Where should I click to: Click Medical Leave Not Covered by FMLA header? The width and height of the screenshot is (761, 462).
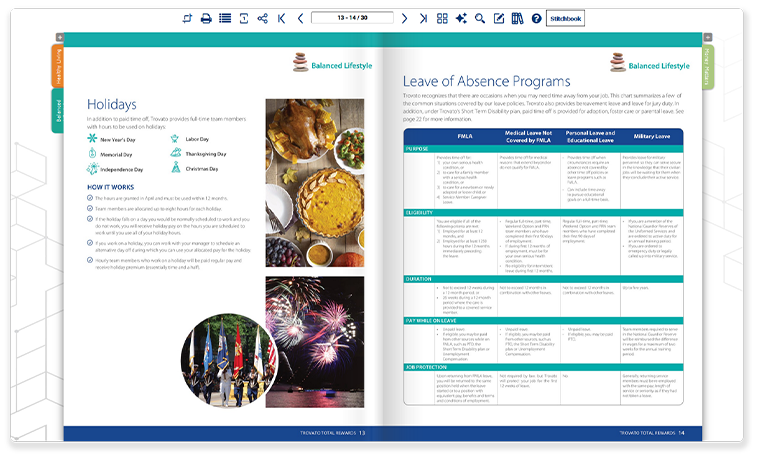click(x=528, y=136)
